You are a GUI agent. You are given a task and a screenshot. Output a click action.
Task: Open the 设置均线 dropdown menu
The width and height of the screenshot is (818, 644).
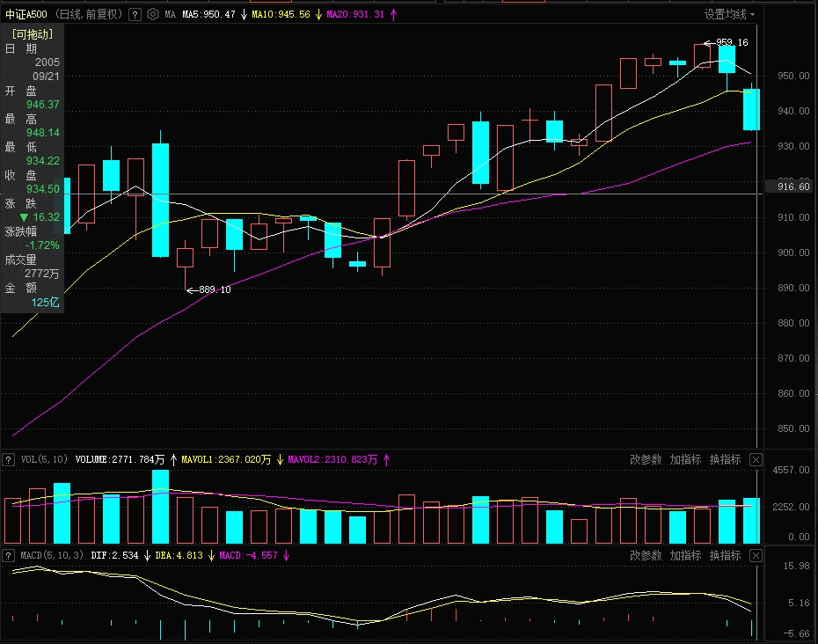pos(729,14)
